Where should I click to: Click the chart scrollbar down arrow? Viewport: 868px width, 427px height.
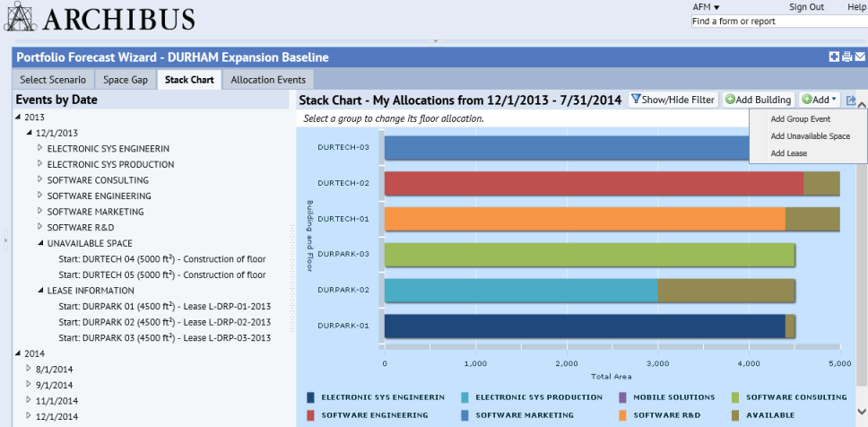point(862,411)
